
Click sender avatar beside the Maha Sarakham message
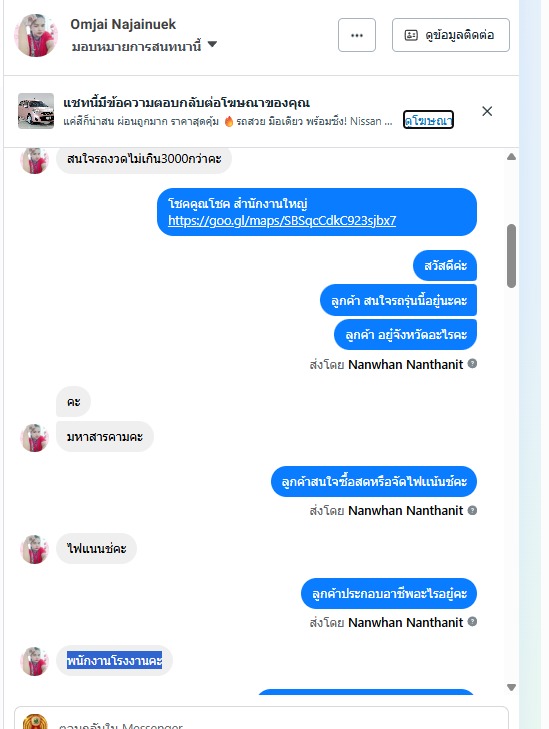34,437
